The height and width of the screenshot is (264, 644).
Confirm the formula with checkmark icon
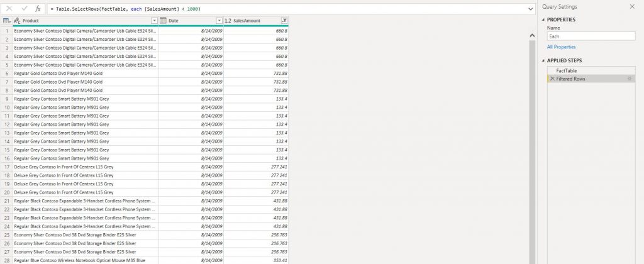pyautogui.click(x=25, y=8)
